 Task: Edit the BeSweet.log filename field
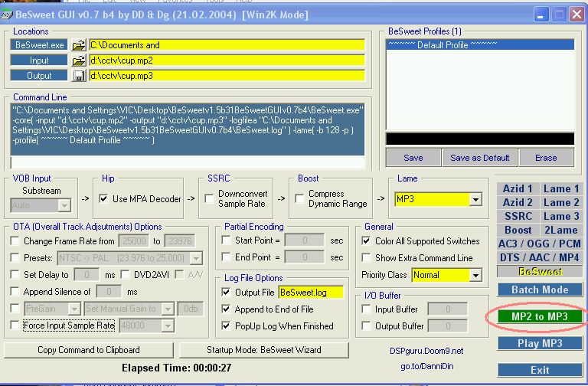(x=311, y=293)
